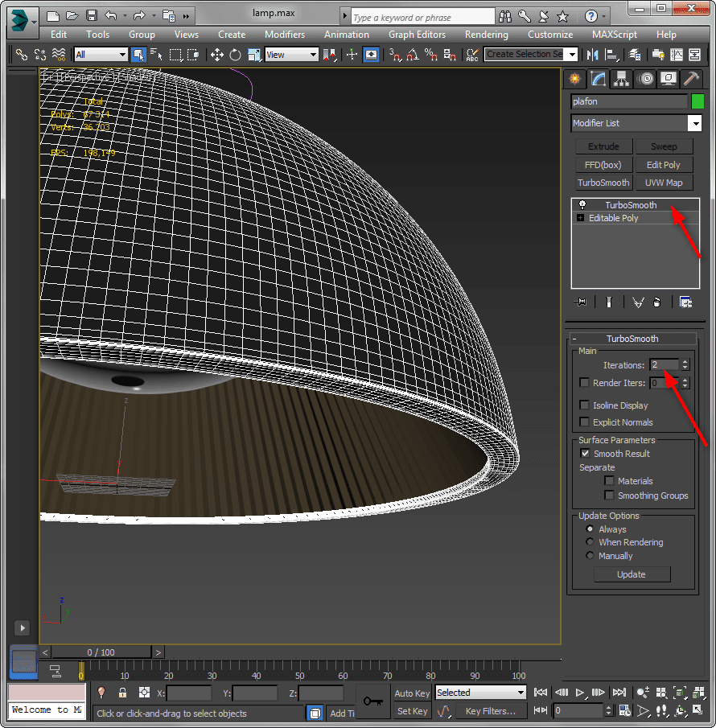This screenshot has height=728, width=716.
Task: Select the Manually update option
Action: point(590,556)
